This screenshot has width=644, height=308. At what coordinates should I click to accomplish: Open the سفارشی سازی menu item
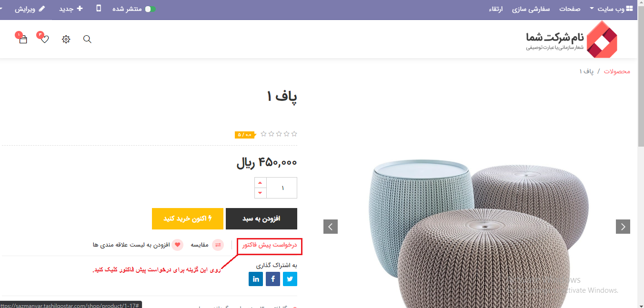click(x=531, y=9)
